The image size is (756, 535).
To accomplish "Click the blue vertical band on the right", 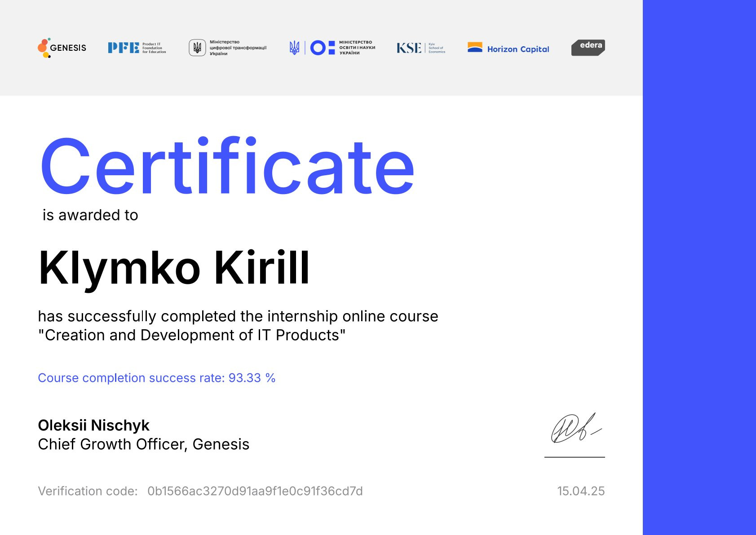I will 699,267.
